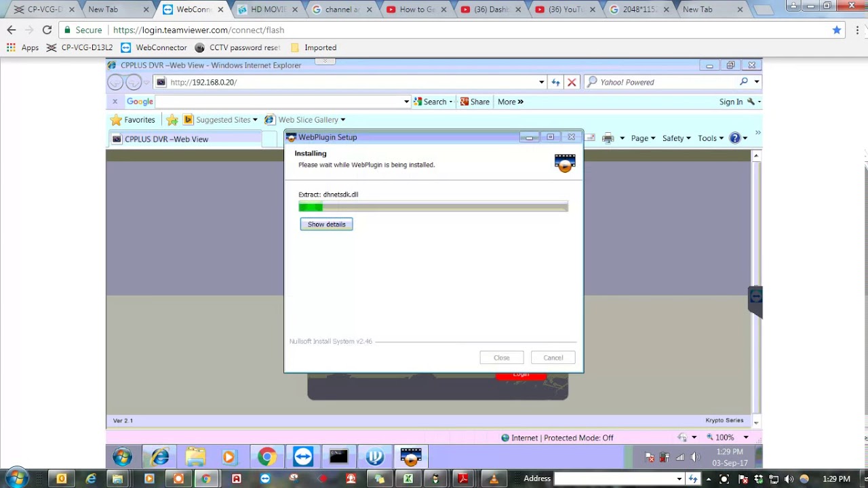This screenshot has height=488, width=868.
Task: Open the Chrome Apps shortcut
Action: [22, 47]
